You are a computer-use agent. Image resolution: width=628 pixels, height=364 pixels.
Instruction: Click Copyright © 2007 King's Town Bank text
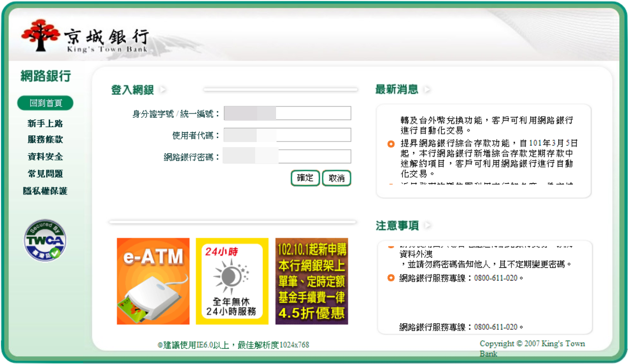point(532,349)
